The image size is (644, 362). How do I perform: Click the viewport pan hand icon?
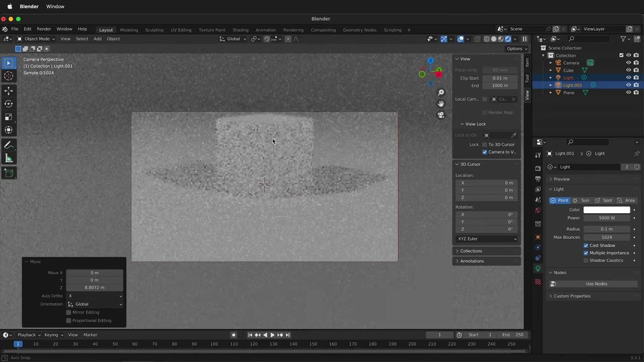point(441,104)
